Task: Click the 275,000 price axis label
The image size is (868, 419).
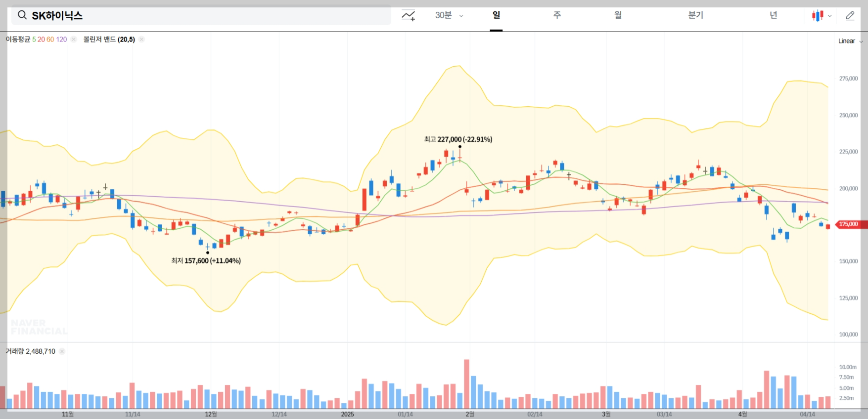Action: [x=848, y=79]
